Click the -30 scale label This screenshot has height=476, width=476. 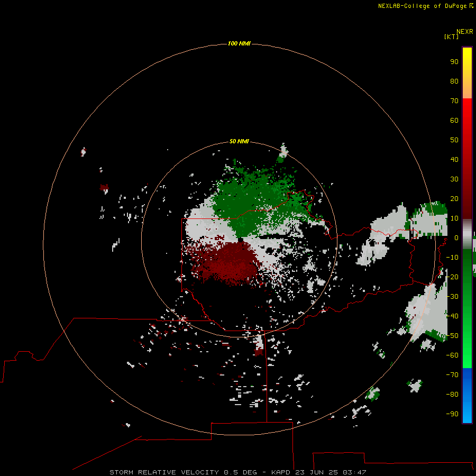pos(452,297)
